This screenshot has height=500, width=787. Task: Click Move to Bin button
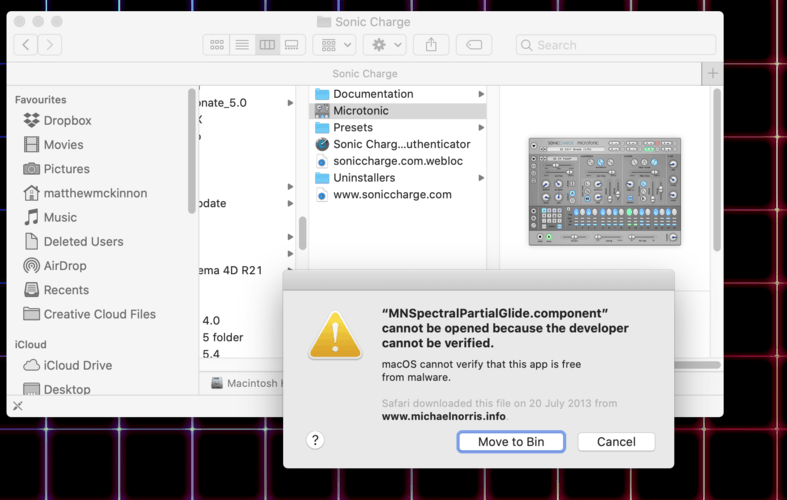511,442
